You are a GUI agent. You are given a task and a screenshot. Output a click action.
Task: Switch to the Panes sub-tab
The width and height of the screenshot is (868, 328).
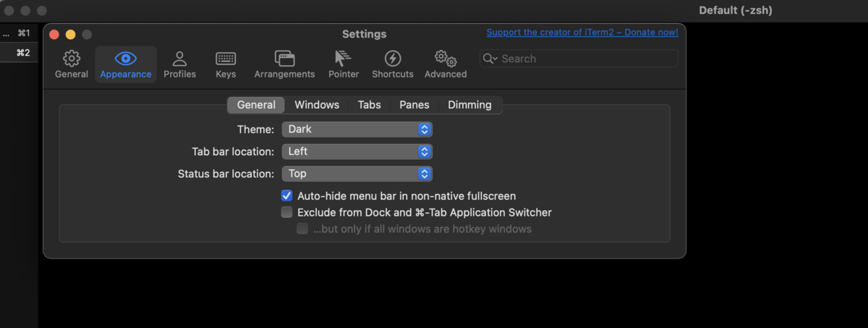414,105
